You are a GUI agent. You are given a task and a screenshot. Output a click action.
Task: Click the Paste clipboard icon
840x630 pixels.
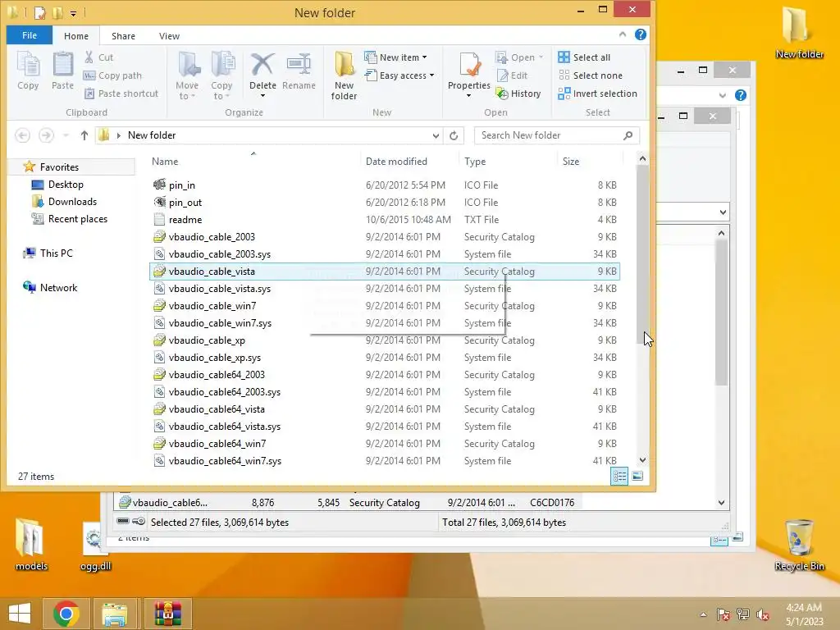[x=62, y=71]
